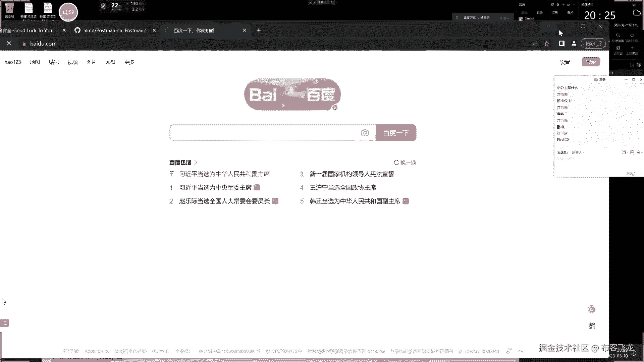Stop loading page with X icon

click(9, 44)
